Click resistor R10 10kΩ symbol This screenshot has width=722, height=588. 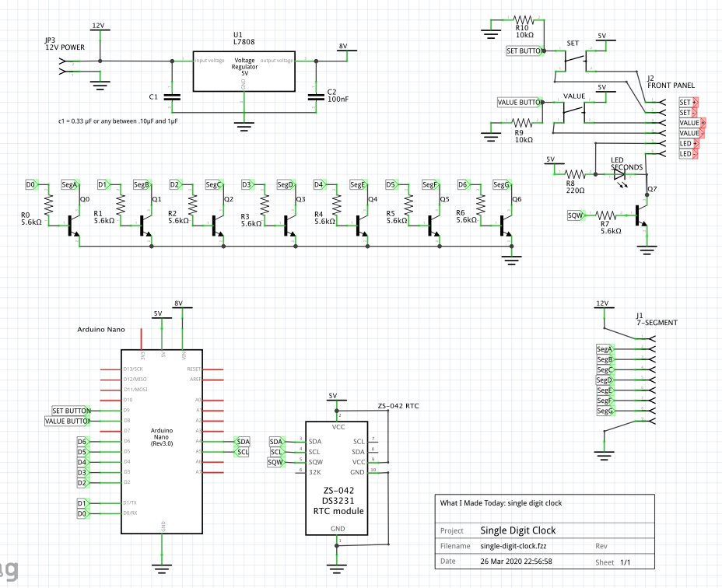click(x=524, y=20)
